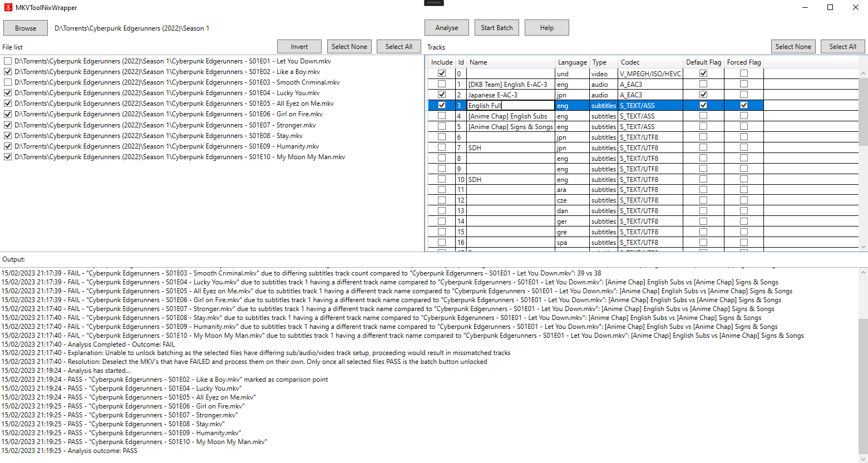The height and width of the screenshot is (463, 868).
Task: Toggle Default Flag for track 2 Japanese audio
Action: click(703, 95)
